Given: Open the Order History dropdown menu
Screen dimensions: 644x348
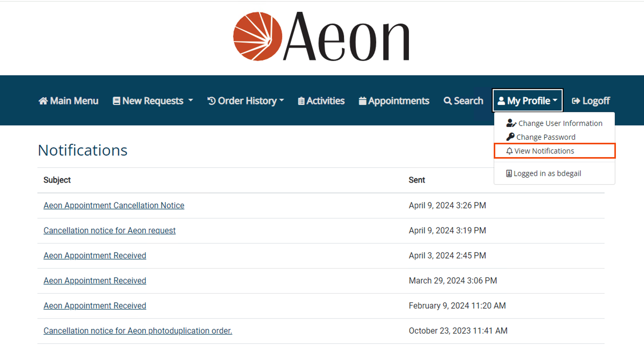Looking at the screenshot, I should pos(246,101).
